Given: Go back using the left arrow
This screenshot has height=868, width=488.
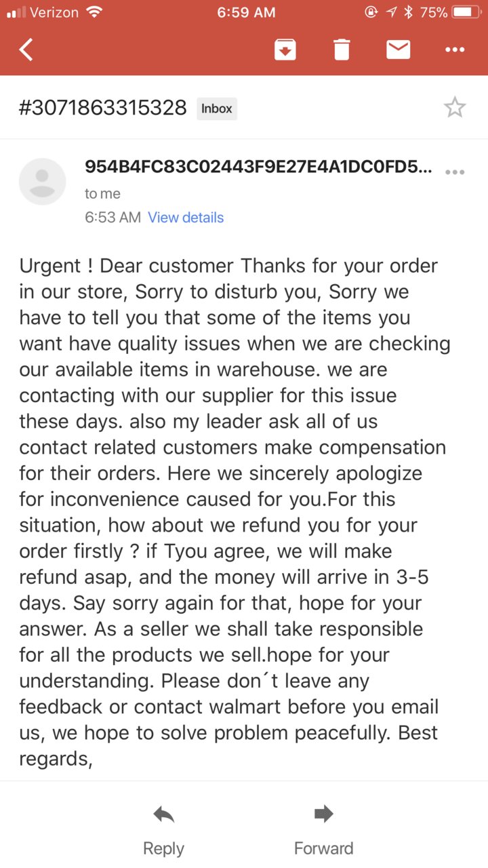Looking at the screenshot, I should click(26, 50).
